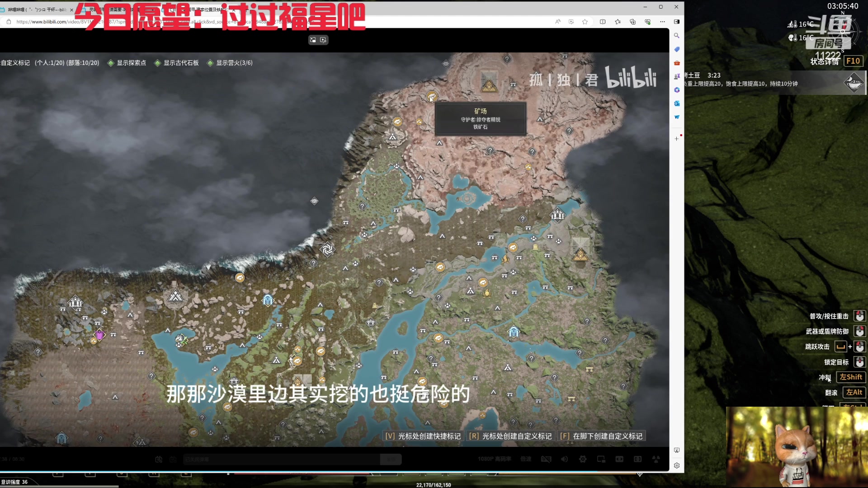Click [R] 光标处创建自定义标记 button

pos(510,436)
